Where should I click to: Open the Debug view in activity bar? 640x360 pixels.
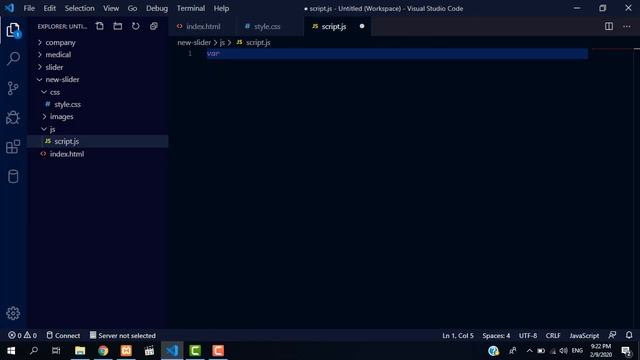tap(13, 118)
